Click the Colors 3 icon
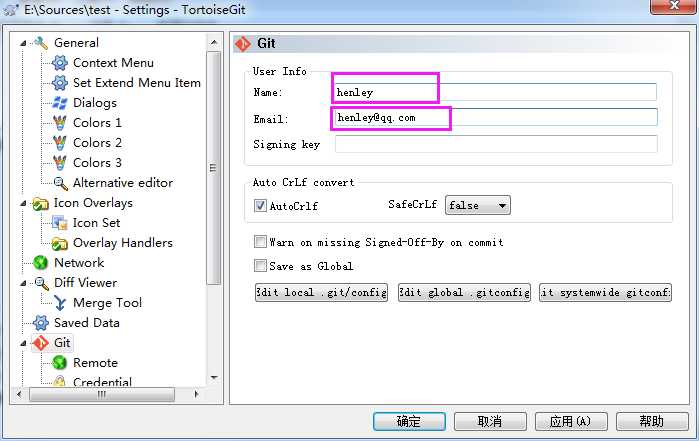 click(60, 163)
